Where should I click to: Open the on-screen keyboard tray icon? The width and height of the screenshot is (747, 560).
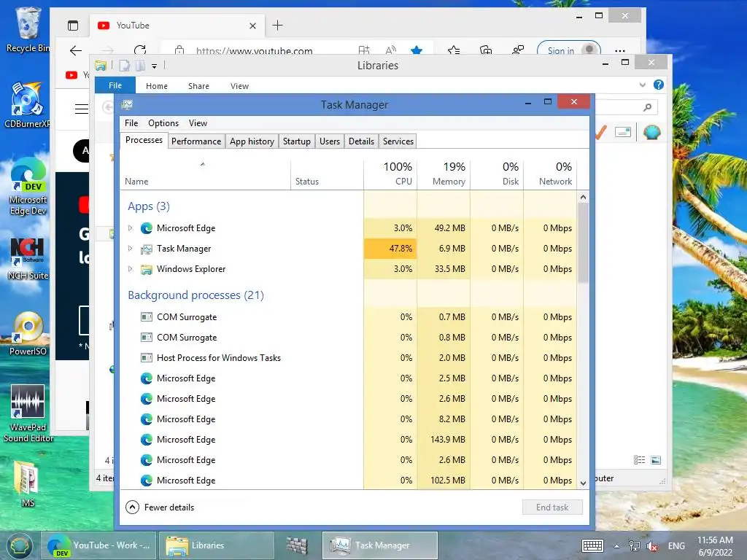click(x=592, y=546)
